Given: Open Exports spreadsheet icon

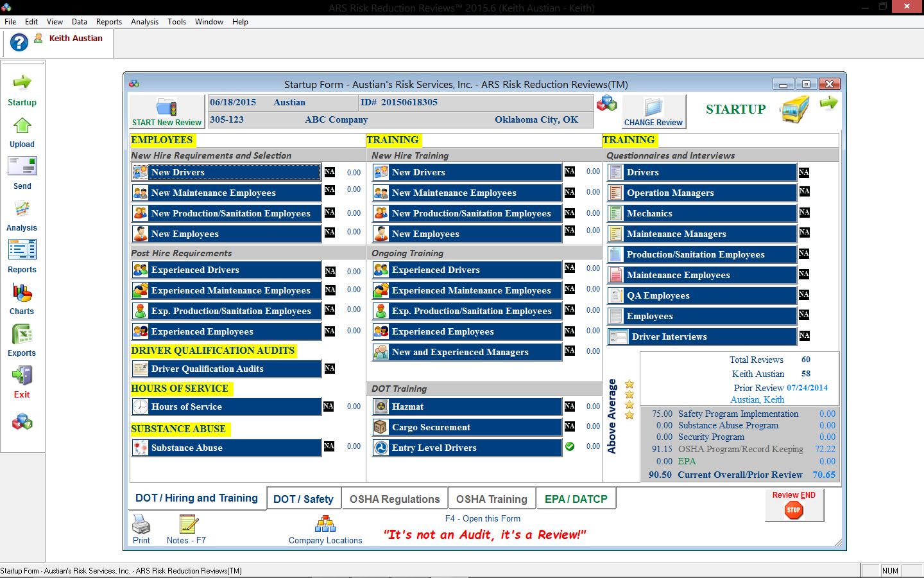Looking at the screenshot, I should tap(22, 334).
